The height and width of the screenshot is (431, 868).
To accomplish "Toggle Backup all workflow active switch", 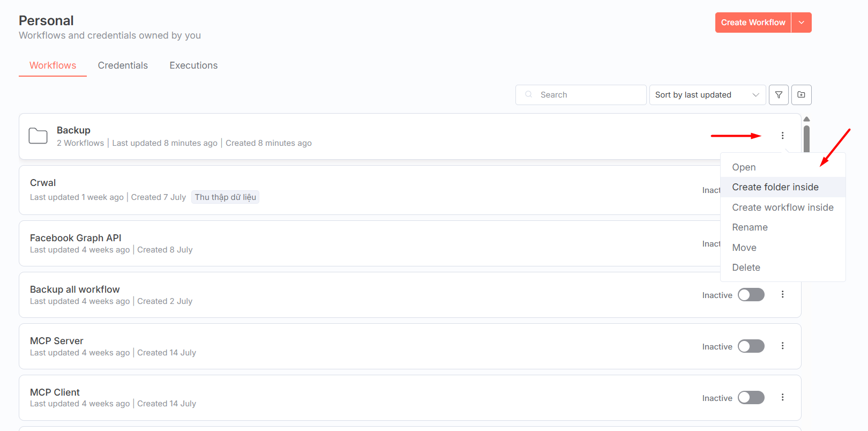I will click(751, 295).
